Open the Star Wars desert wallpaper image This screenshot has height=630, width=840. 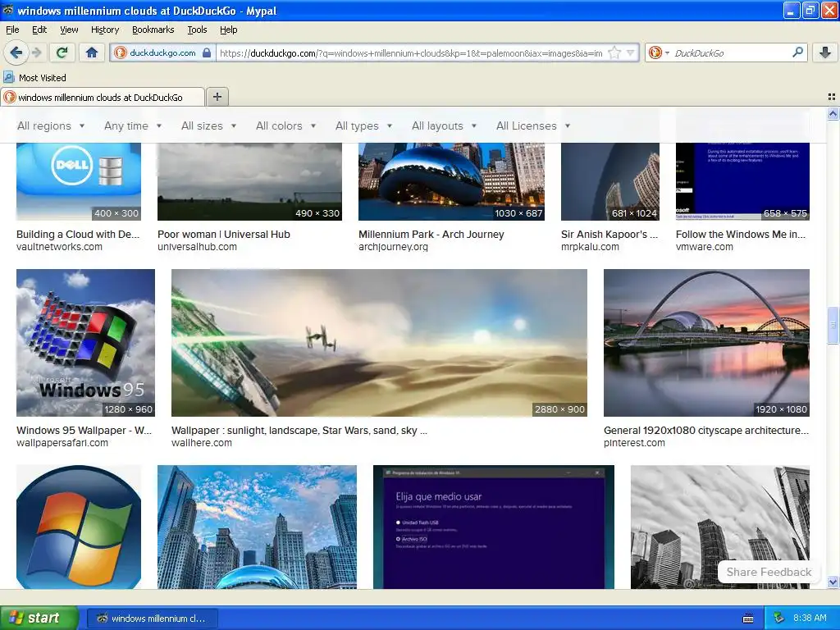click(379, 343)
